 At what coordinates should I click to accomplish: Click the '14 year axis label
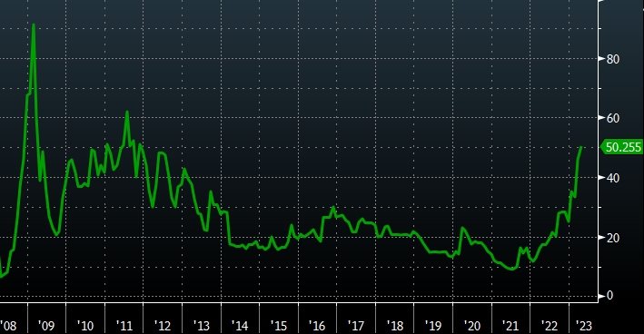[x=240, y=326]
